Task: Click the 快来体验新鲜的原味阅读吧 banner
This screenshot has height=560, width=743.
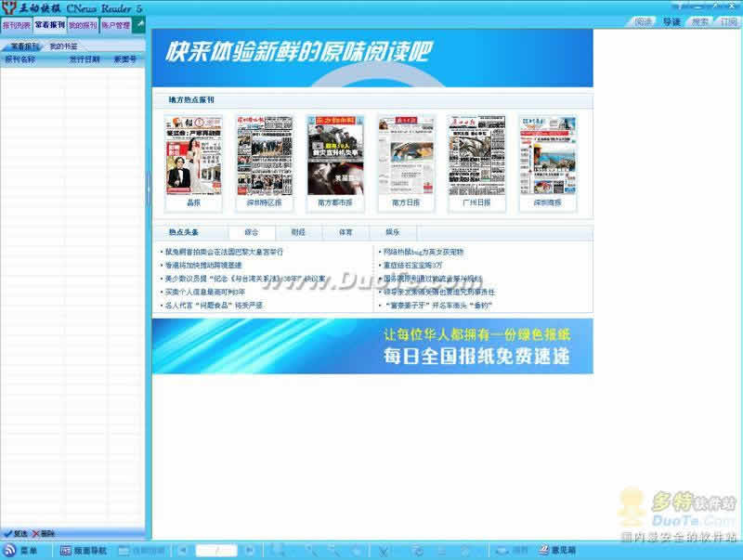Action: (x=372, y=58)
